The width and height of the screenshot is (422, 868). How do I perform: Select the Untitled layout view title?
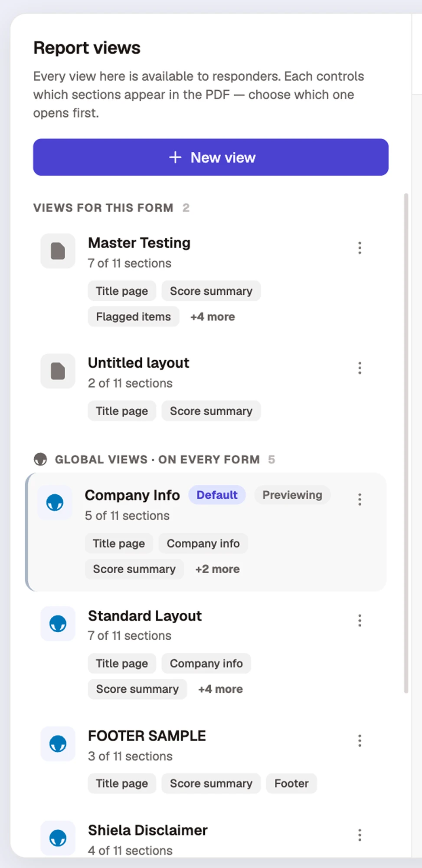139,363
